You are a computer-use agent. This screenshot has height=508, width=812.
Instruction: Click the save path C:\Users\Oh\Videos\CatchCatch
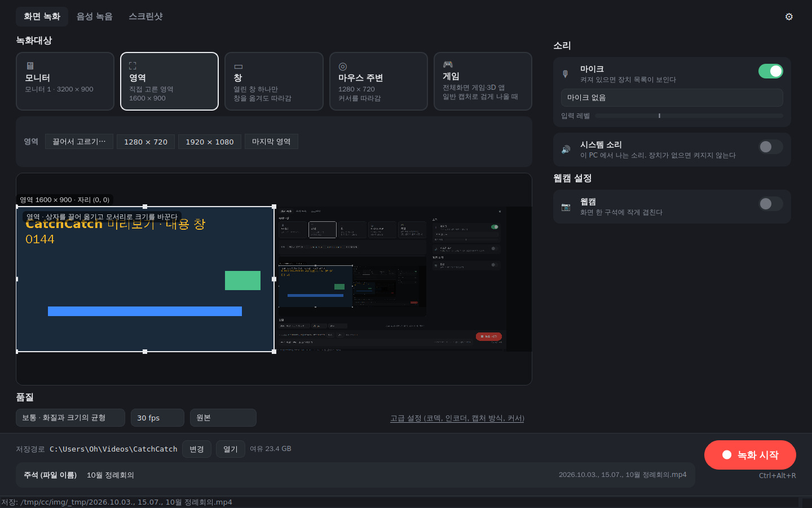[x=113, y=449]
